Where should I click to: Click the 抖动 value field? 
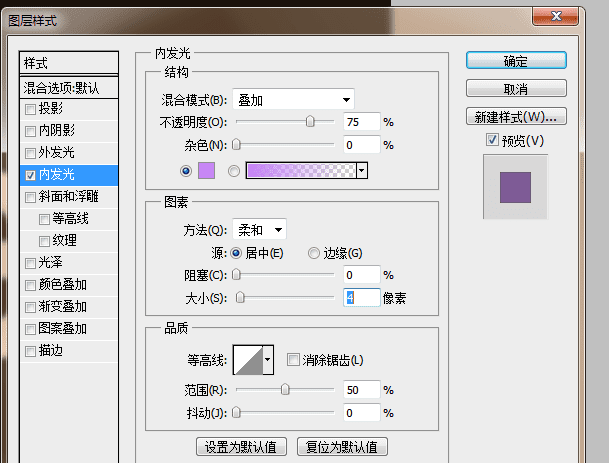click(x=362, y=413)
